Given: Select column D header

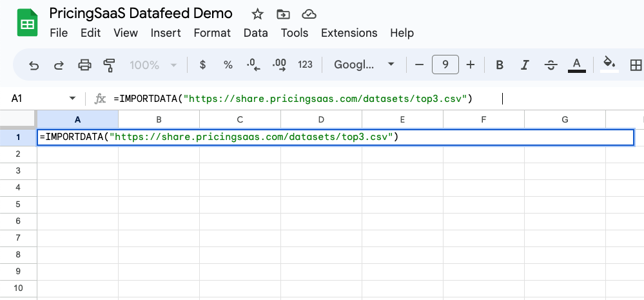Looking at the screenshot, I should [x=321, y=119].
